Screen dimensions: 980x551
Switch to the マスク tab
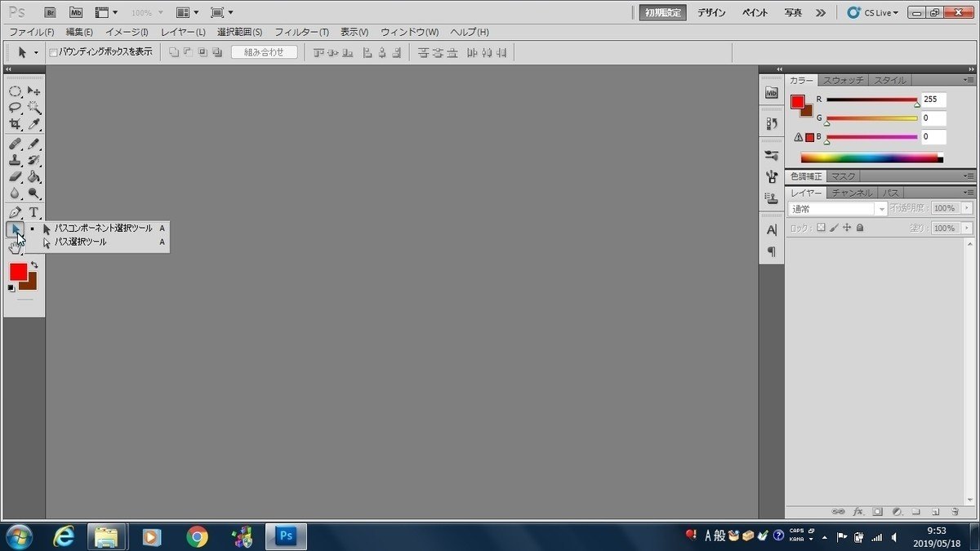point(843,176)
